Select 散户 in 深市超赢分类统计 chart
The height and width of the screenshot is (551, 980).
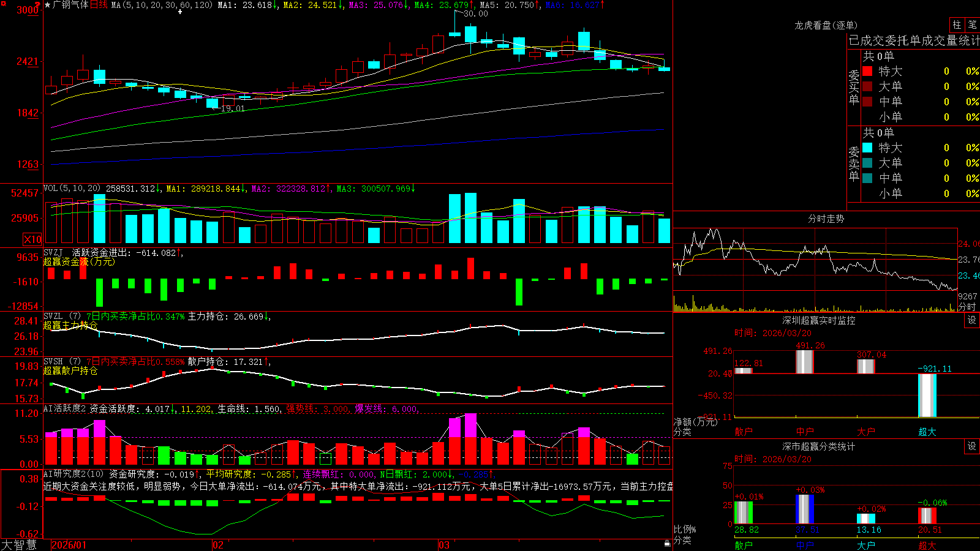(744, 545)
